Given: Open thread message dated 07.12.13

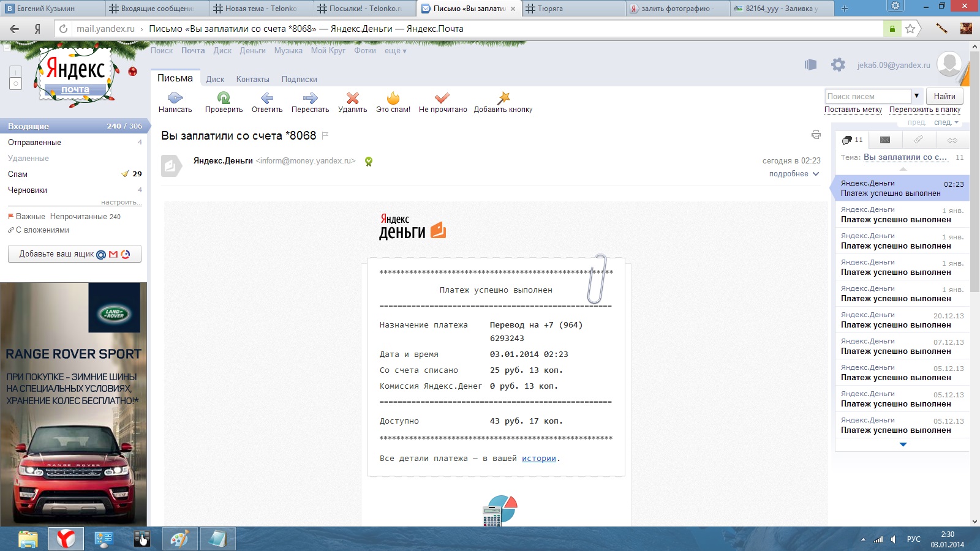Looking at the screenshot, I should point(902,346).
